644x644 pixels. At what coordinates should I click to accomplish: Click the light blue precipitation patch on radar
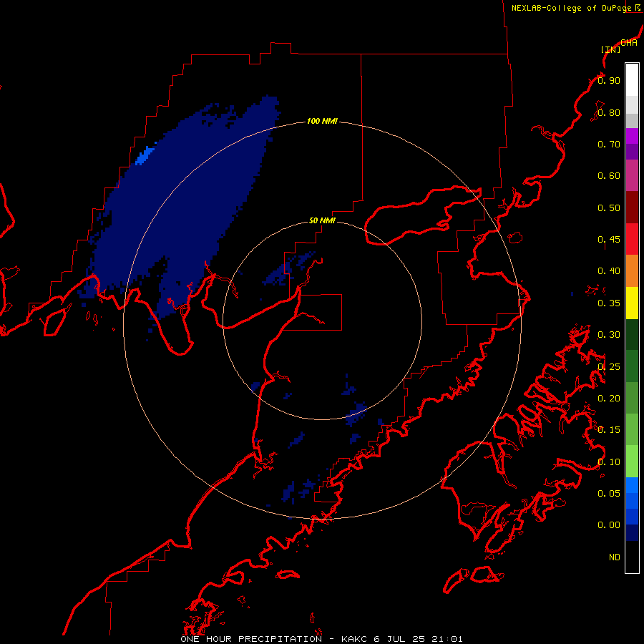(145, 156)
